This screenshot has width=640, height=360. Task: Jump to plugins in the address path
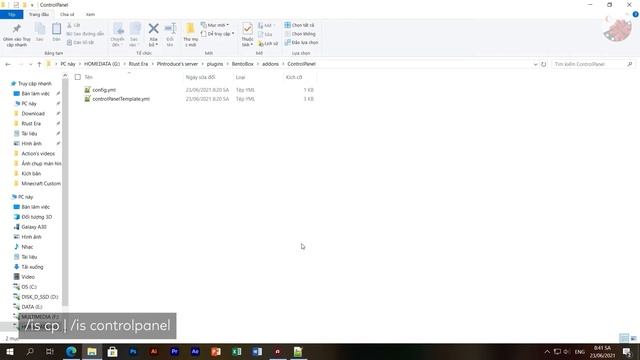coord(215,64)
